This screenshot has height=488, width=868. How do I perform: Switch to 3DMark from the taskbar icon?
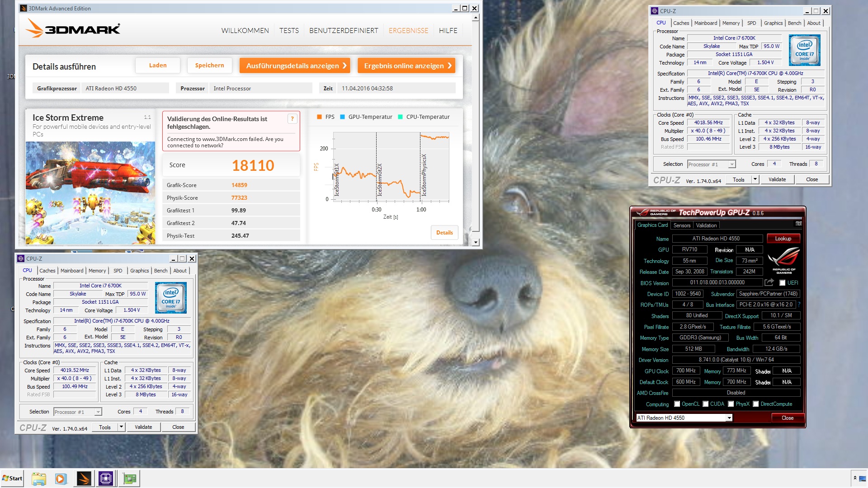(x=84, y=479)
